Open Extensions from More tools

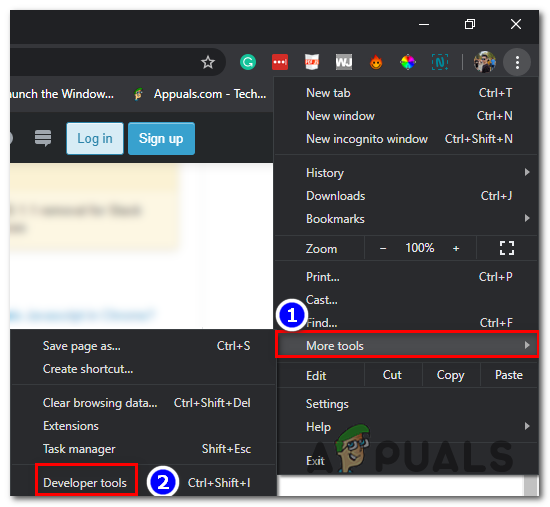(144, 426)
